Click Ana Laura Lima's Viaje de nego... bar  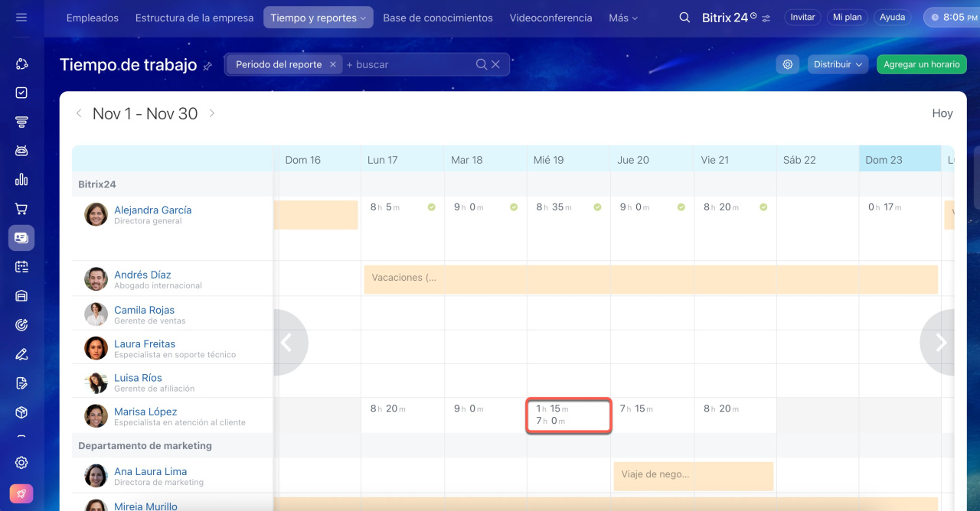point(693,476)
